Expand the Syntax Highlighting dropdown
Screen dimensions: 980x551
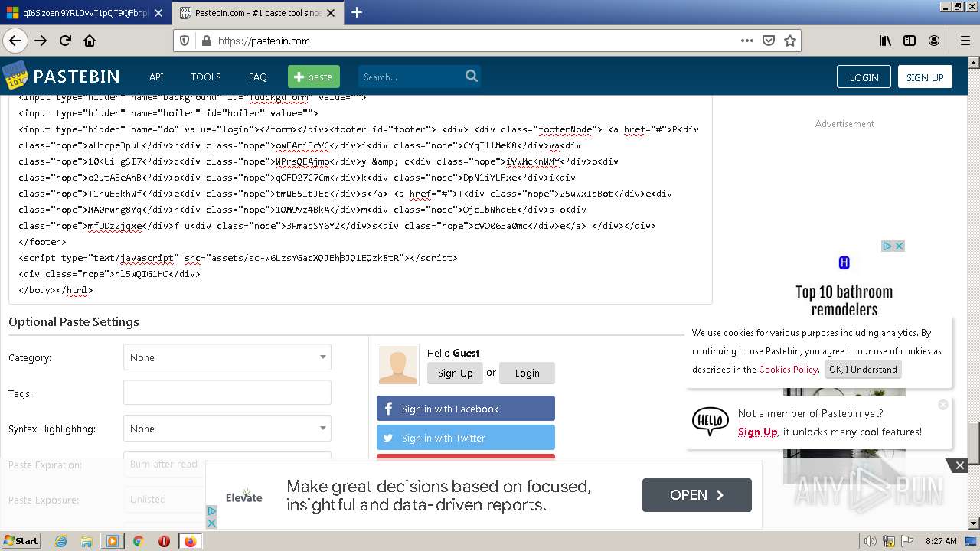pyautogui.click(x=227, y=429)
